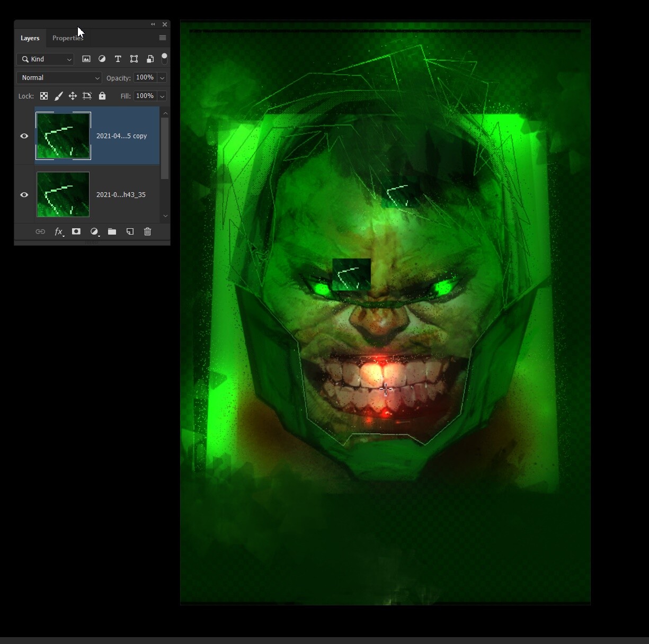Close the Layers panel
The width and height of the screenshot is (649, 644).
(165, 24)
